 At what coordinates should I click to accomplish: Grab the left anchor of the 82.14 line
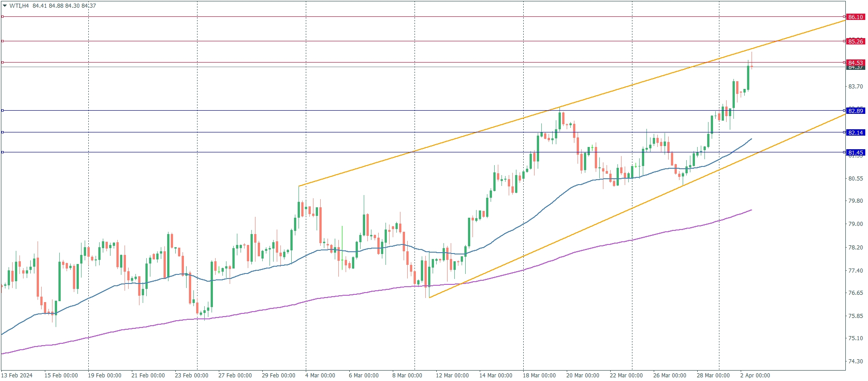pyautogui.click(x=2, y=132)
